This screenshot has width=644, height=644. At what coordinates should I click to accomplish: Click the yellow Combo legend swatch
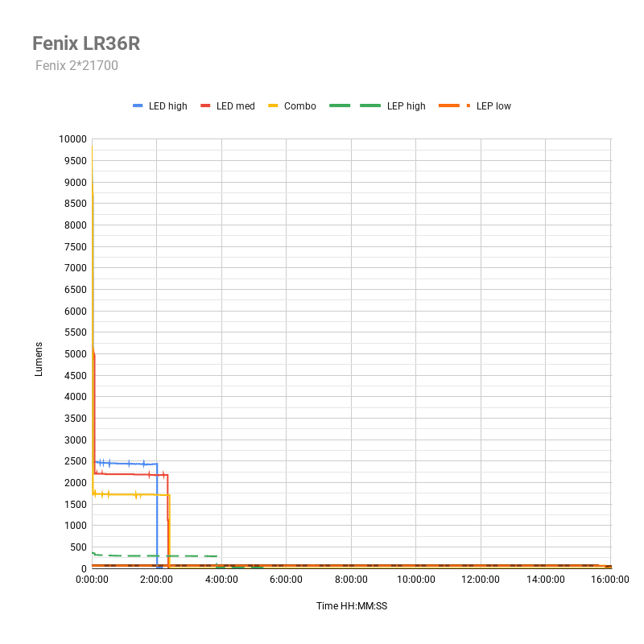[273, 106]
